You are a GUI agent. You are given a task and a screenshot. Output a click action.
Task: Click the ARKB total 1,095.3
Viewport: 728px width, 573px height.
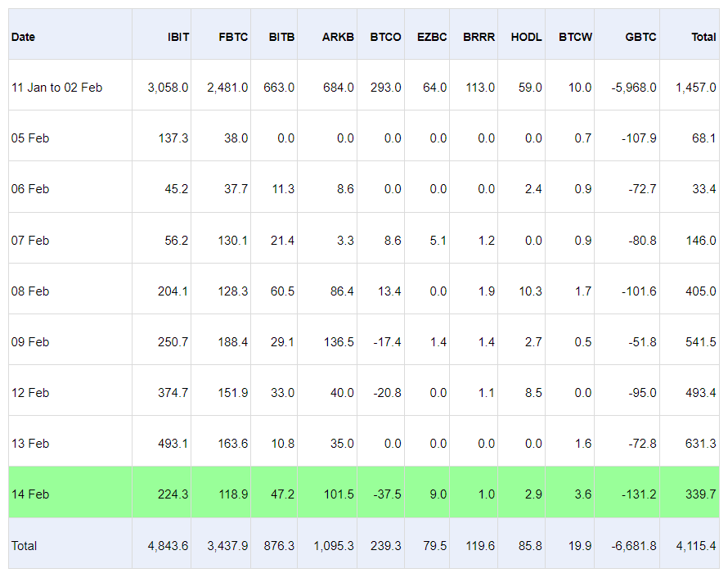coord(334,546)
